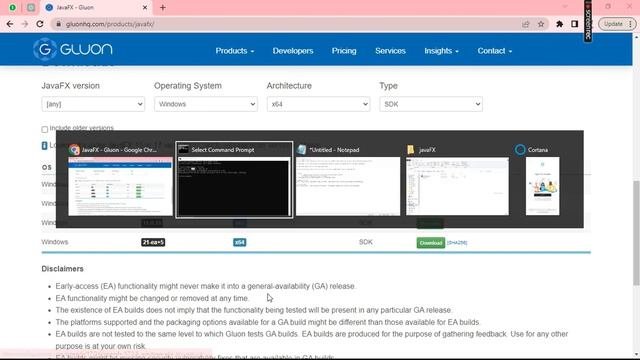Screen dimensions: 640x360
Task: Expand the Products menu
Action: 235,51
